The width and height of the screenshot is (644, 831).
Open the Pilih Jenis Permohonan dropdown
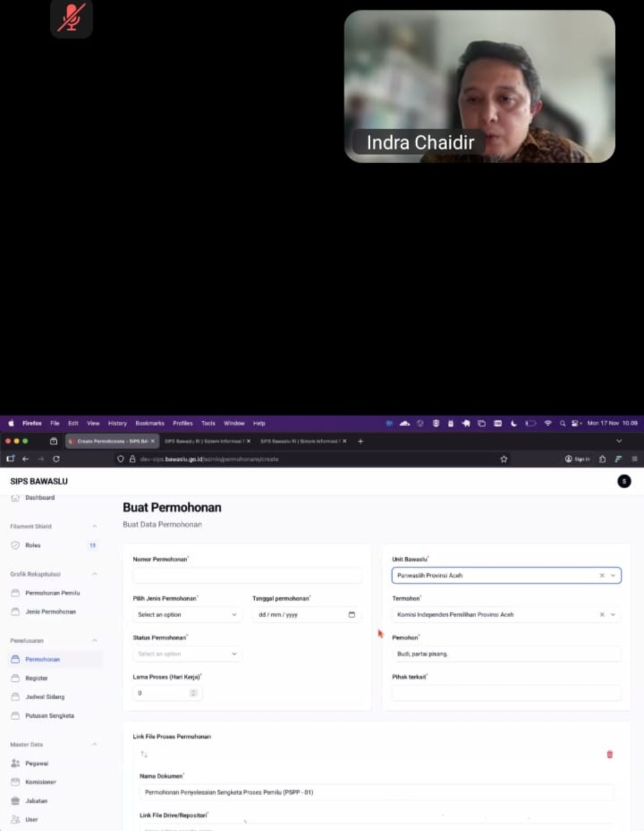click(x=187, y=615)
